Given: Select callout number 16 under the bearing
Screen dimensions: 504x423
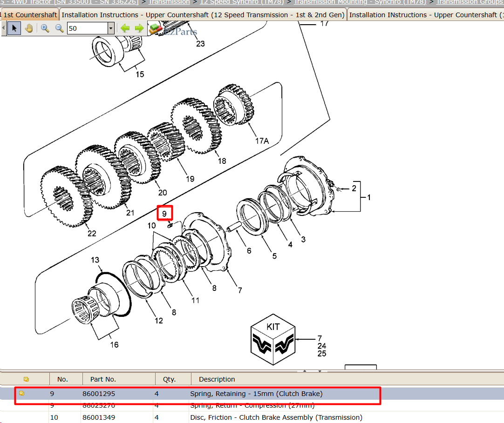Looking at the screenshot, I should coord(115,345).
